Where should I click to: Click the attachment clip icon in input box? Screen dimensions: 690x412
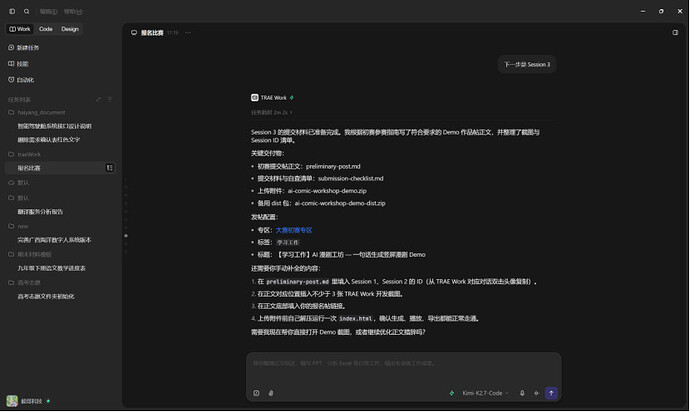click(x=271, y=393)
